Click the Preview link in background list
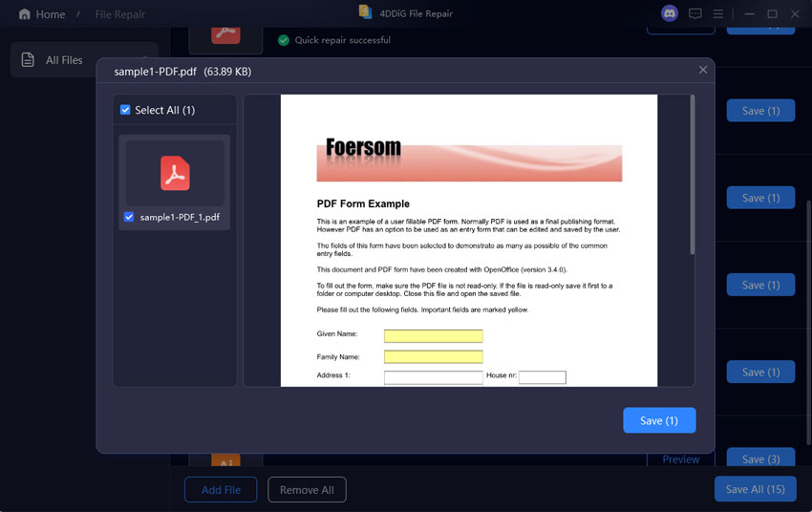This screenshot has width=812, height=512. point(680,459)
